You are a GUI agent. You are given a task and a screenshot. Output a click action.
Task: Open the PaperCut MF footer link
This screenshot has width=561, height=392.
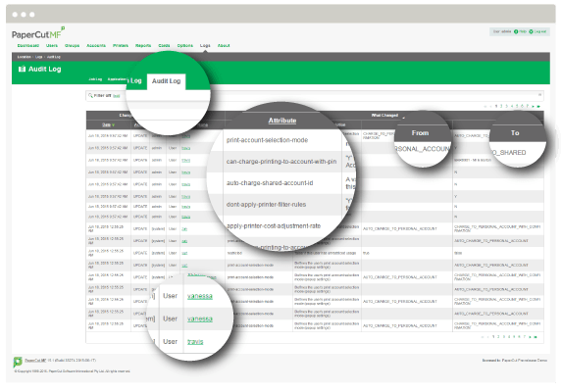(35, 361)
